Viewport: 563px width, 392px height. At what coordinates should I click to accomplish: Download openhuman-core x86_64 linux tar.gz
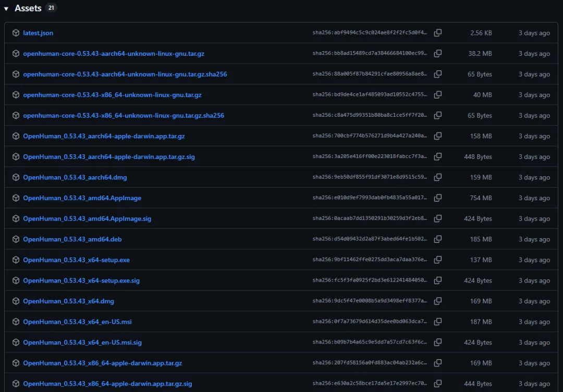tap(112, 95)
